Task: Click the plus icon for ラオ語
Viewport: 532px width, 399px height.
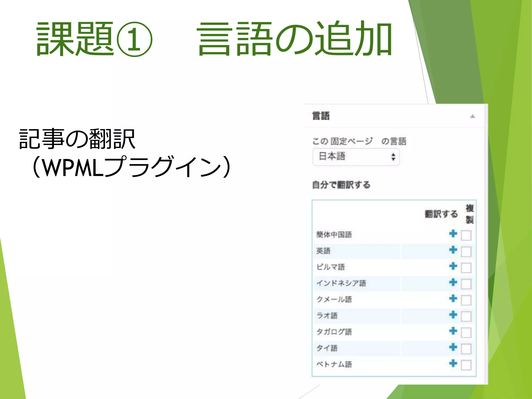Action: click(x=453, y=315)
